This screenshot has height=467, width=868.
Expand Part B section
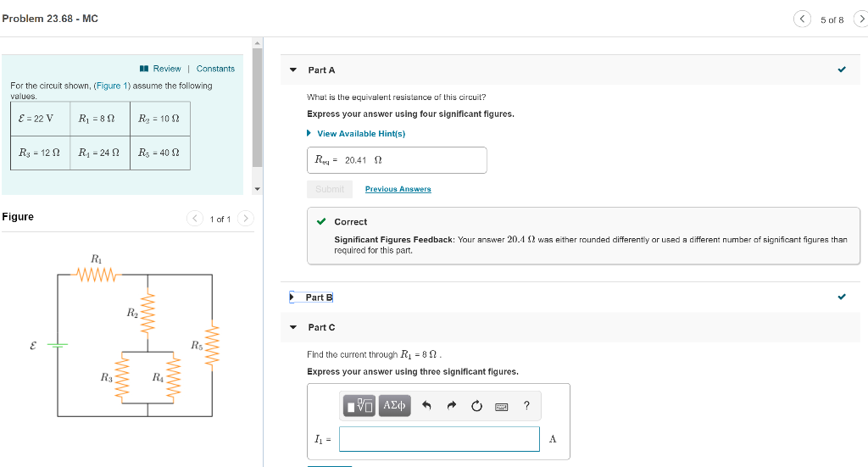coord(292,297)
